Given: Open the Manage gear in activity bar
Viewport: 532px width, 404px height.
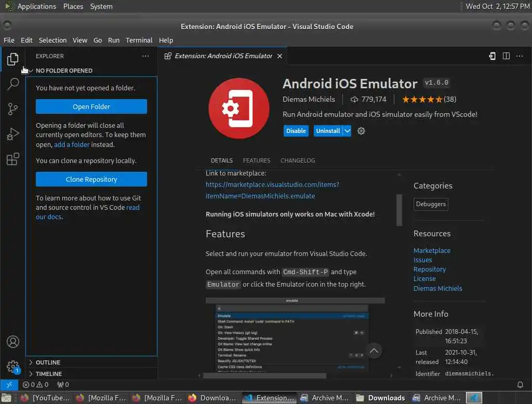Looking at the screenshot, I should [x=12, y=366].
